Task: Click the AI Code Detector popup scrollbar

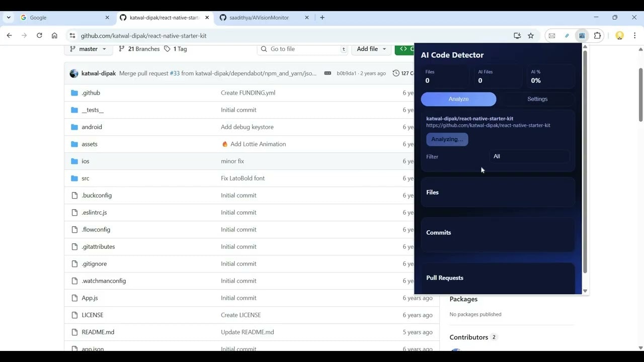Action: [585, 161]
